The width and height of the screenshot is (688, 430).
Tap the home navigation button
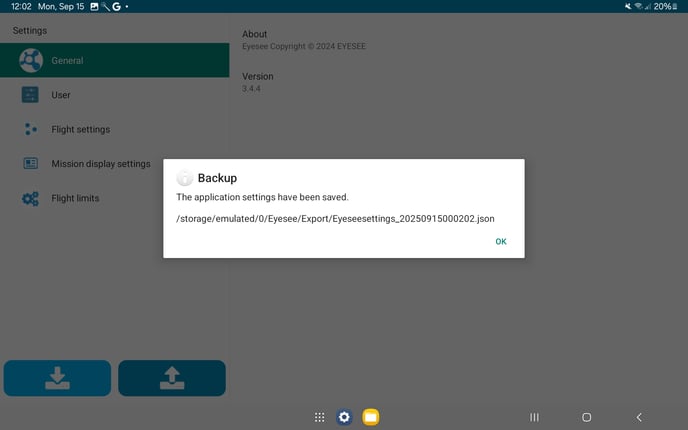click(x=587, y=417)
